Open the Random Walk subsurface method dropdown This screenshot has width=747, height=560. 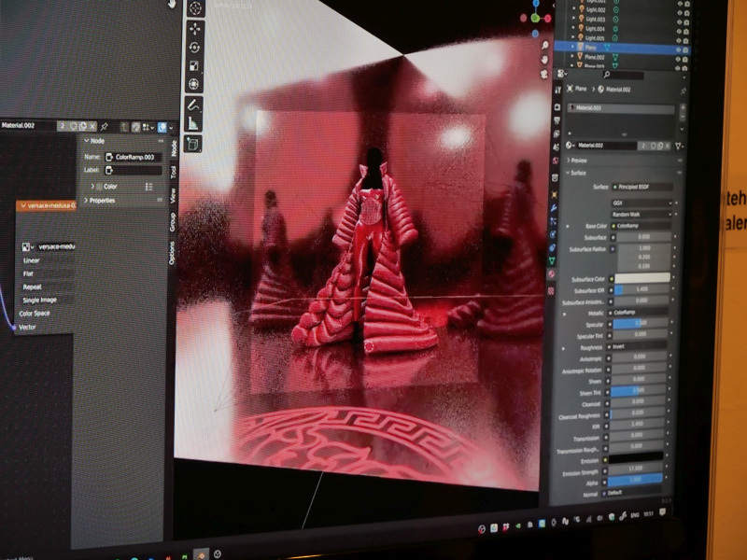pos(641,215)
